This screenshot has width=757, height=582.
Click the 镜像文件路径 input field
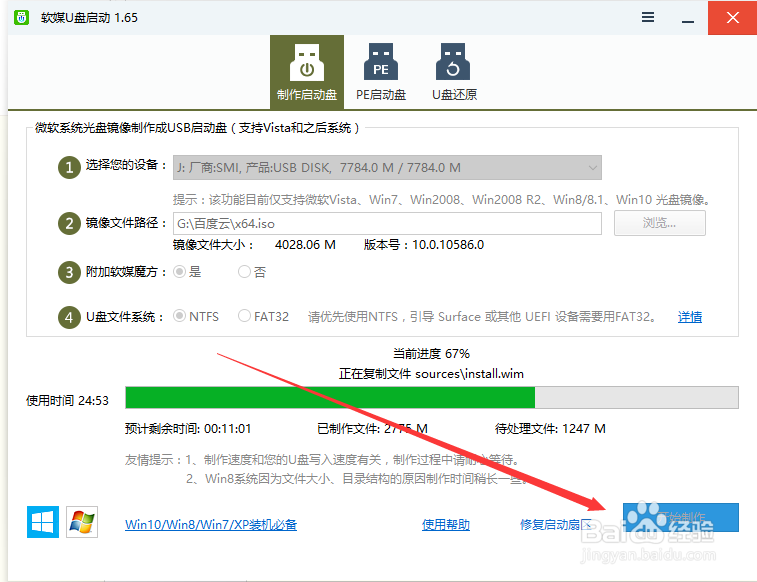tap(387, 223)
